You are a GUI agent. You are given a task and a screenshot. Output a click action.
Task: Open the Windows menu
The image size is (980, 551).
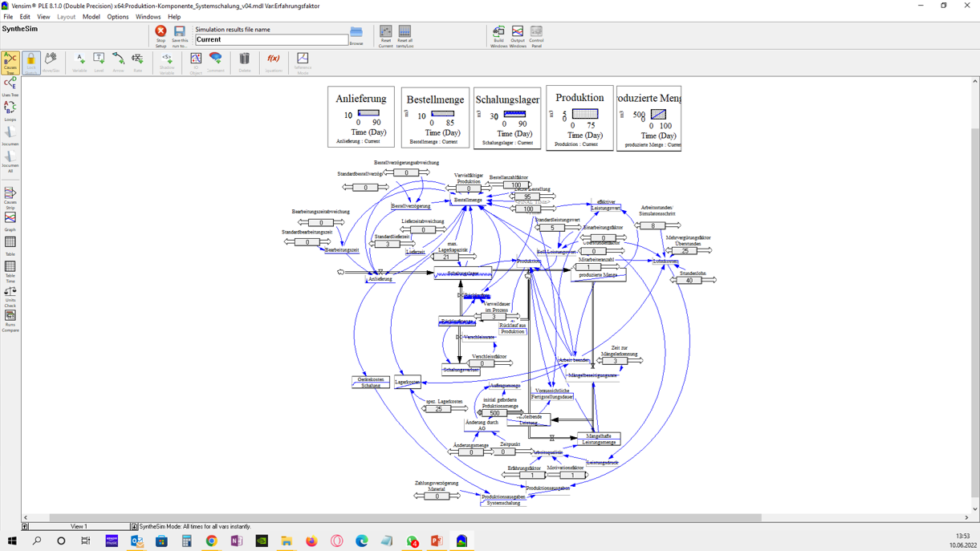(x=148, y=17)
